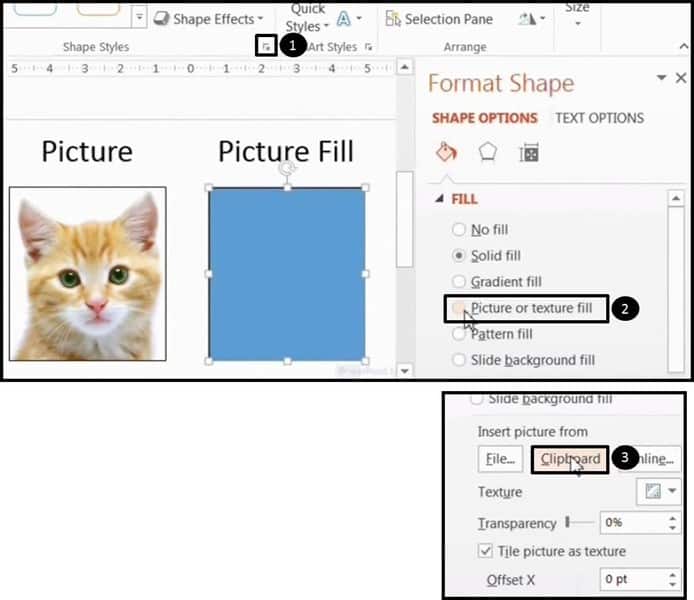Viewport: 694px width, 600px height.
Task: Click the File... button
Action: (x=500, y=459)
